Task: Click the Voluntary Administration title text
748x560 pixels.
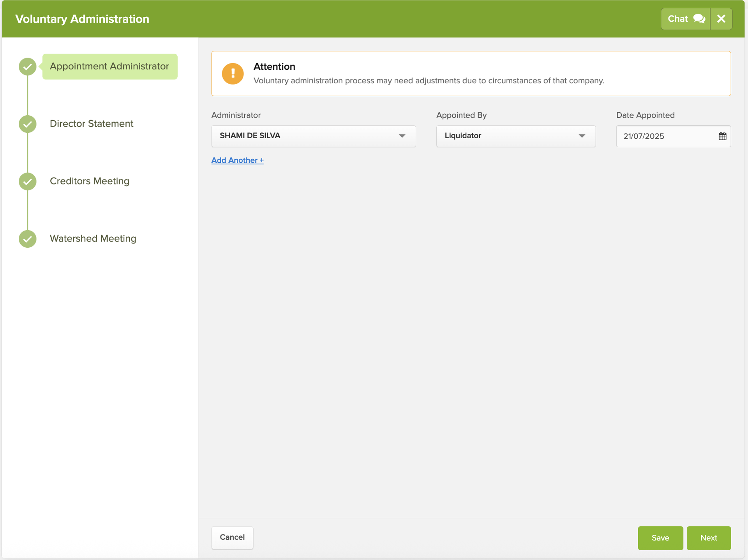Action: [x=82, y=19]
